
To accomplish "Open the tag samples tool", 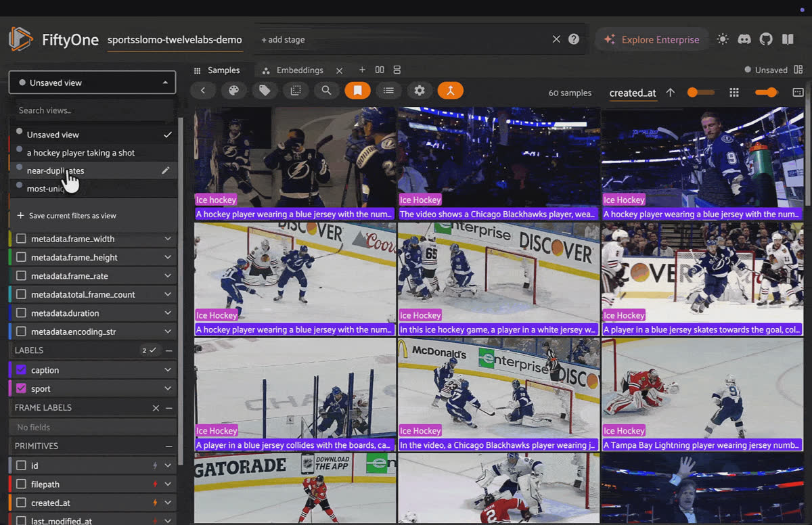I will coord(265,90).
